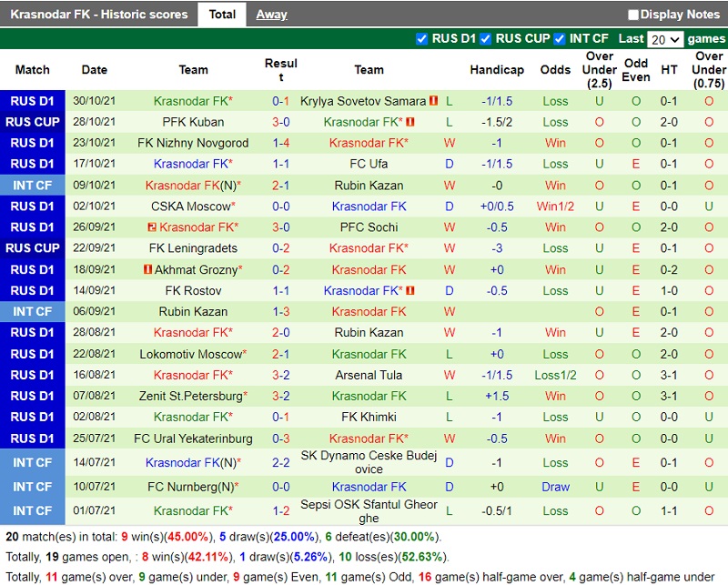Click Loss1/2 odds in Arsenal Tula row

click(x=555, y=375)
